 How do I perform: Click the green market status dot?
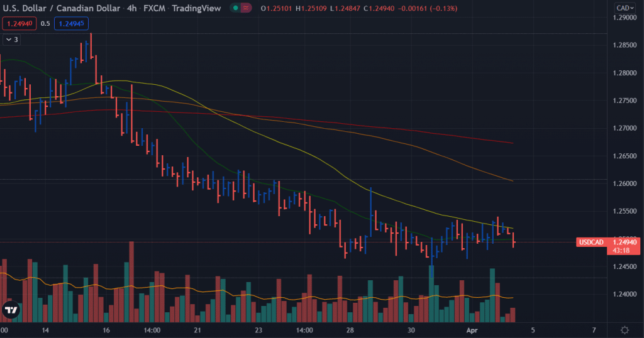coord(235,8)
